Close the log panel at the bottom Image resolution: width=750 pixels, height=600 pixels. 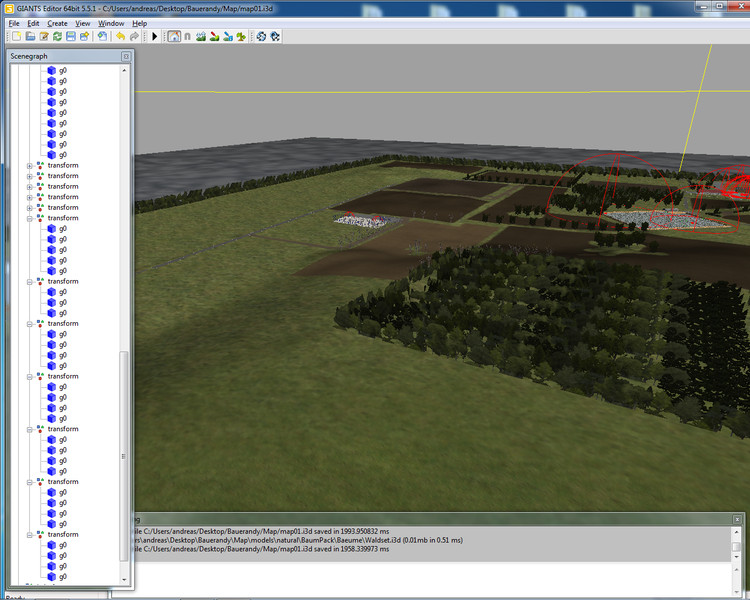coord(737,519)
